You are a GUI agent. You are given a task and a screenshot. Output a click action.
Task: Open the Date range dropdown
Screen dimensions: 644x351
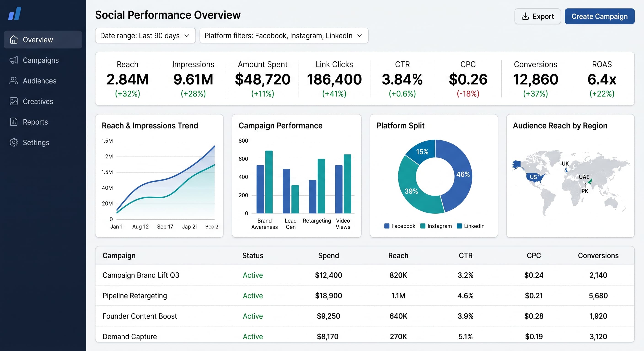pyautogui.click(x=145, y=35)
